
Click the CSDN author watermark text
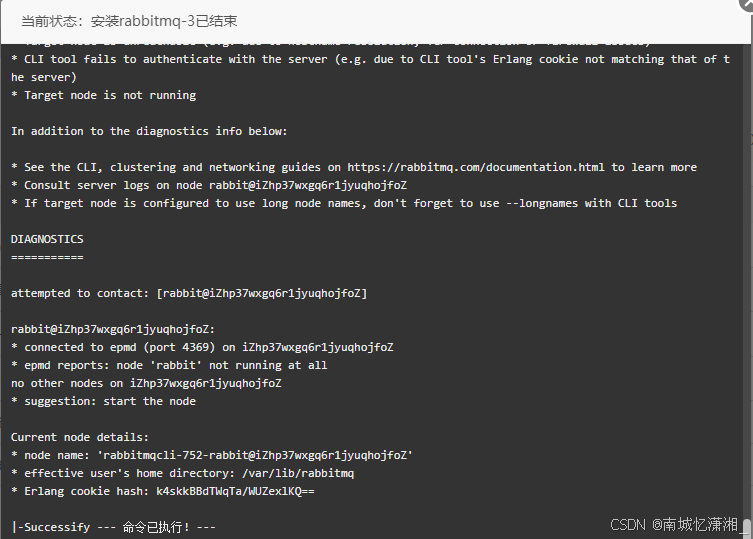coord(673,523)
